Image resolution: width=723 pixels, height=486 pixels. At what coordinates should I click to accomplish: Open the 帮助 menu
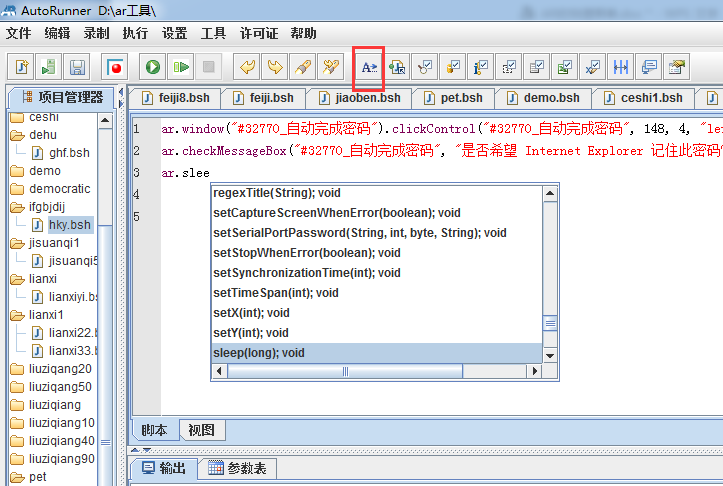[x=303, y=33]
